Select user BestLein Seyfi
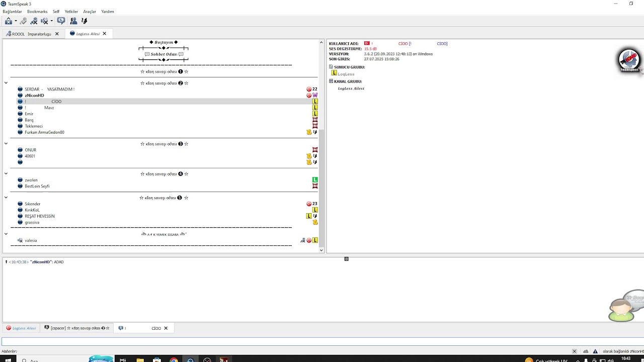Viewport: 644px width, 362px height. (37, 186)
